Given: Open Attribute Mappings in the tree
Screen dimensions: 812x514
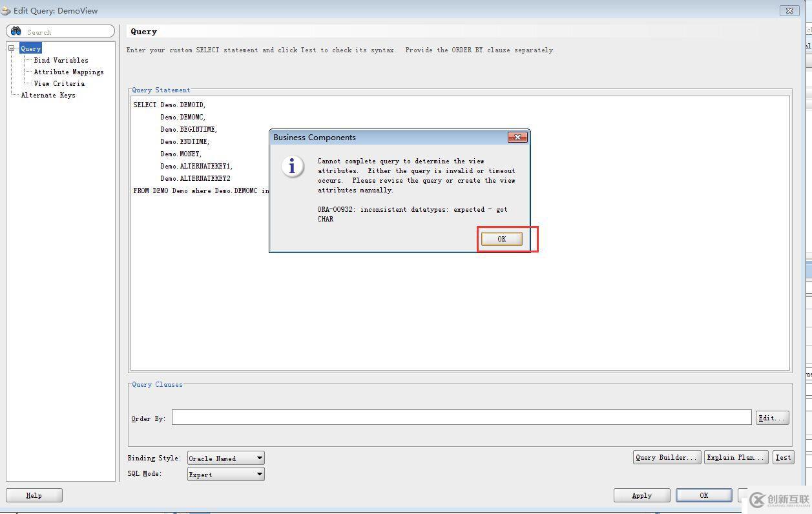Looking at the screenshot, I should coord(68,72).
